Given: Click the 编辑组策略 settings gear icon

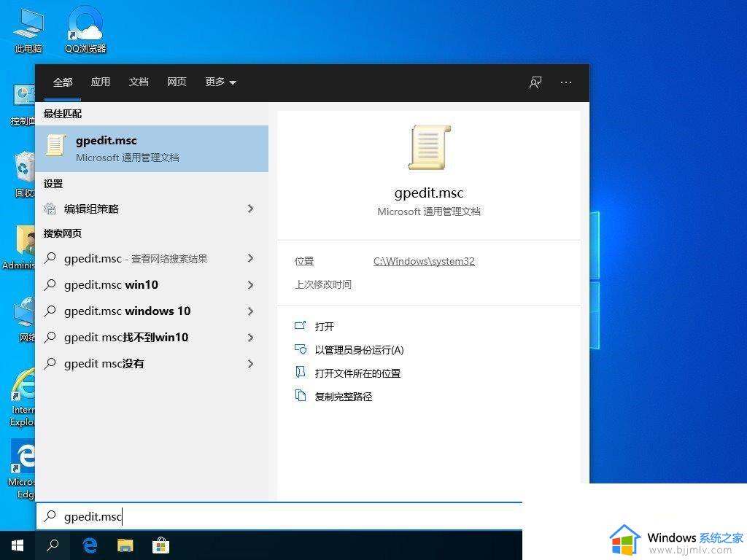Looking at the screenshot, I should tap(50, 209).
